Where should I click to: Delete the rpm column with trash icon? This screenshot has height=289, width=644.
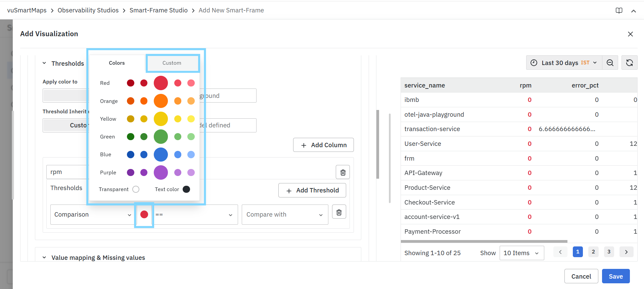point(343,172)
